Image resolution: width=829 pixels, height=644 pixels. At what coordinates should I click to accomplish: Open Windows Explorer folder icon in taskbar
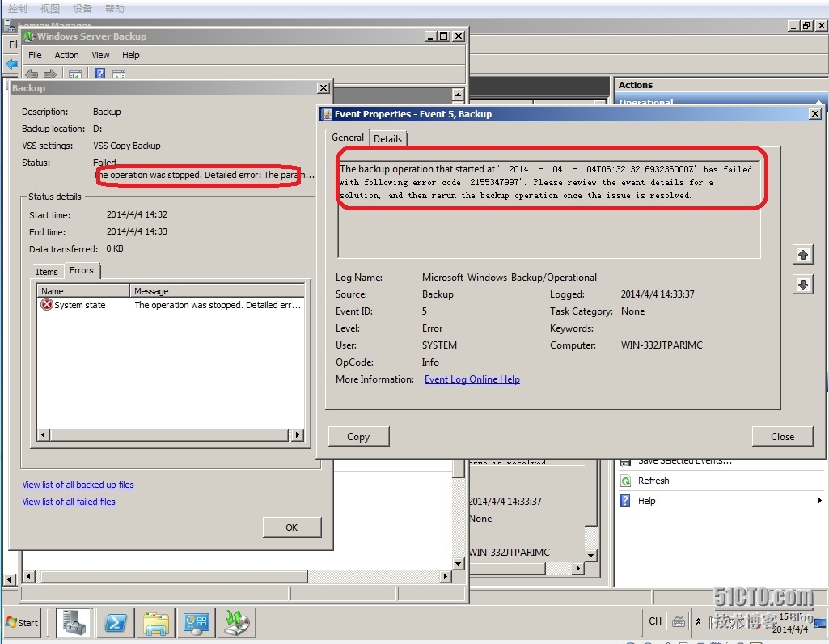pyautogui.click(x=155, y=623)
